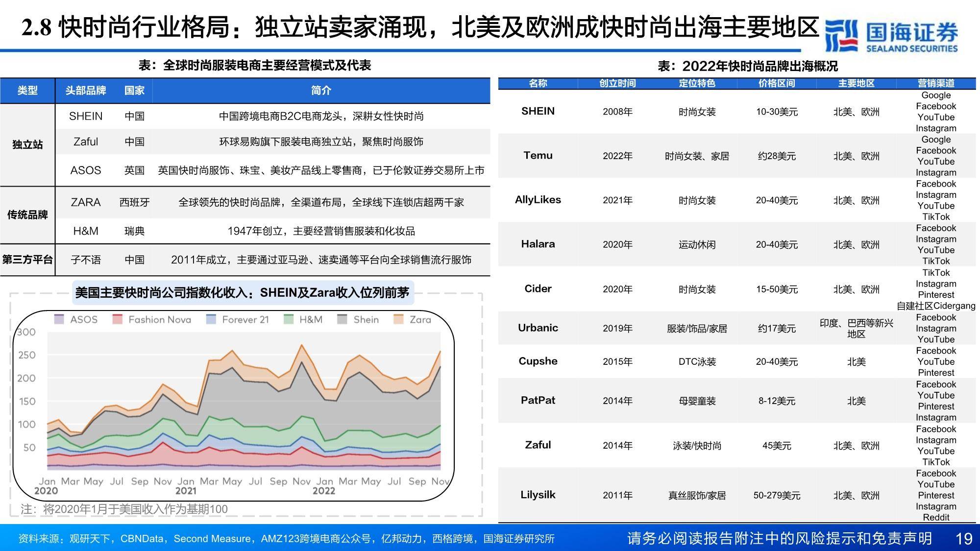This screenshot has width=980, height=551.
Task: Click the 50-279美元 price cell
Action: (x=777, y=496)
